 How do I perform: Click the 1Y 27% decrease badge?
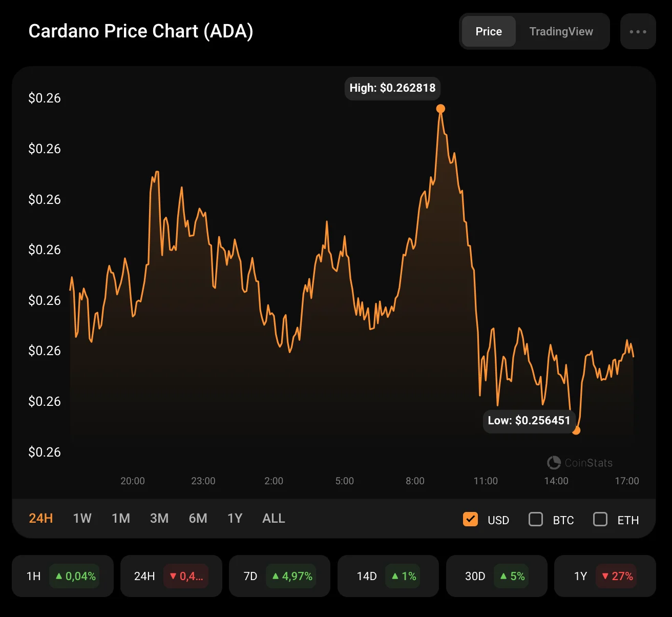tap(617, 576)
